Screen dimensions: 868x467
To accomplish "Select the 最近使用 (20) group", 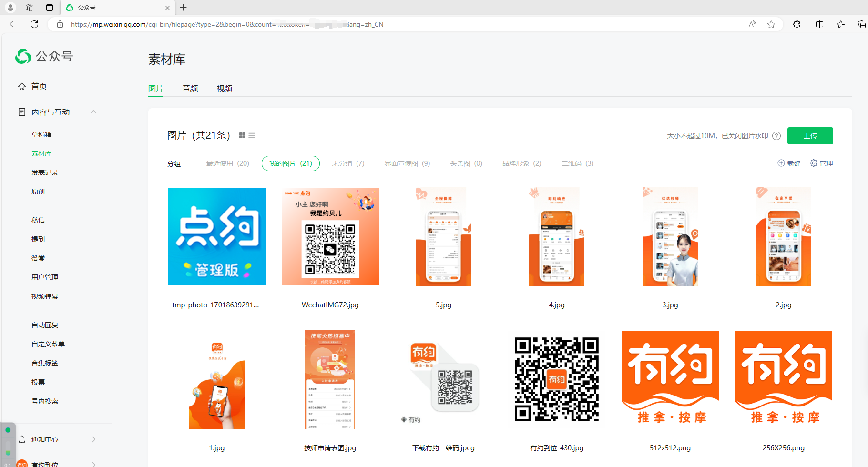I will tap(228, 163).
